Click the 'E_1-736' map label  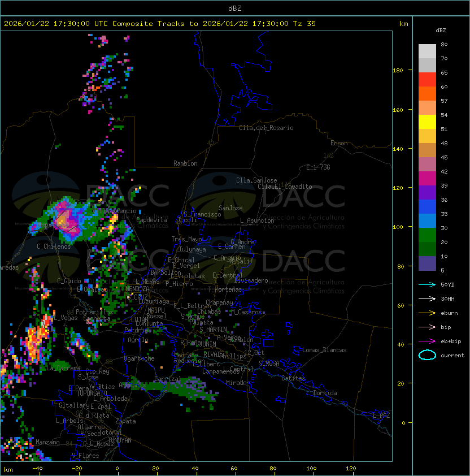pyautogui.click(x=318, y=167)
